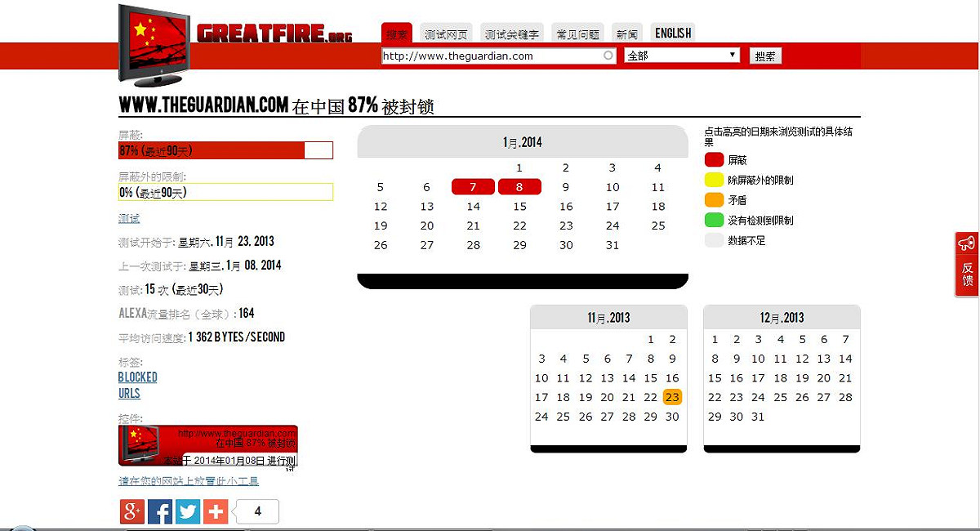Click the red 屏蔽 legend swatch
980x531 pixels.
715,160
